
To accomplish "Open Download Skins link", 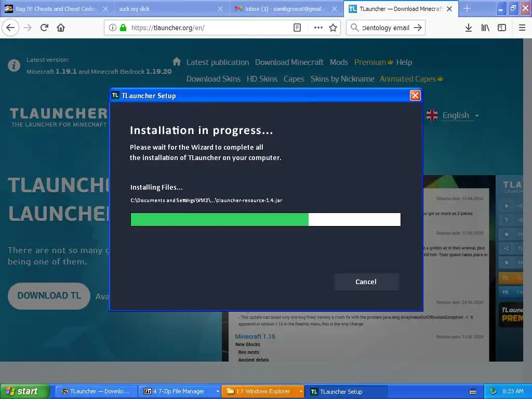I will tap(214, 79).
